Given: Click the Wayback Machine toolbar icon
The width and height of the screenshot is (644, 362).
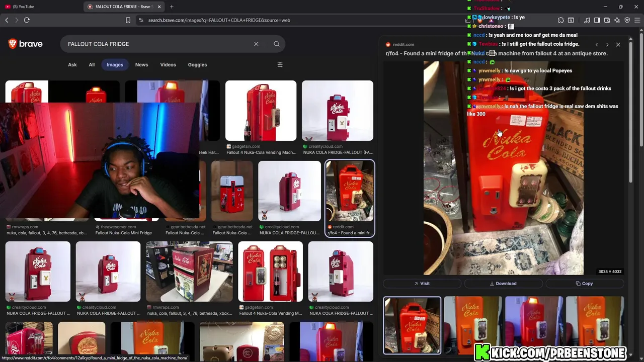Looking at the screenshot, I should tap(571, 20).
